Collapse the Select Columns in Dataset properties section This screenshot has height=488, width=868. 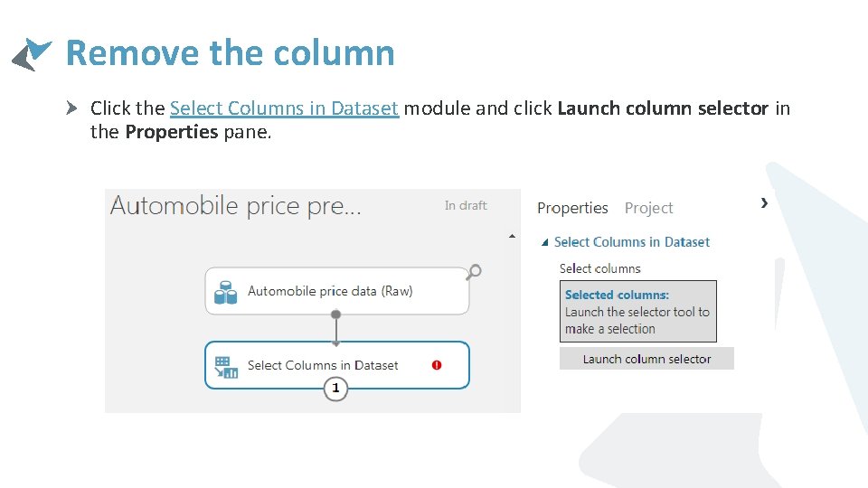click(x=545, y=242)
